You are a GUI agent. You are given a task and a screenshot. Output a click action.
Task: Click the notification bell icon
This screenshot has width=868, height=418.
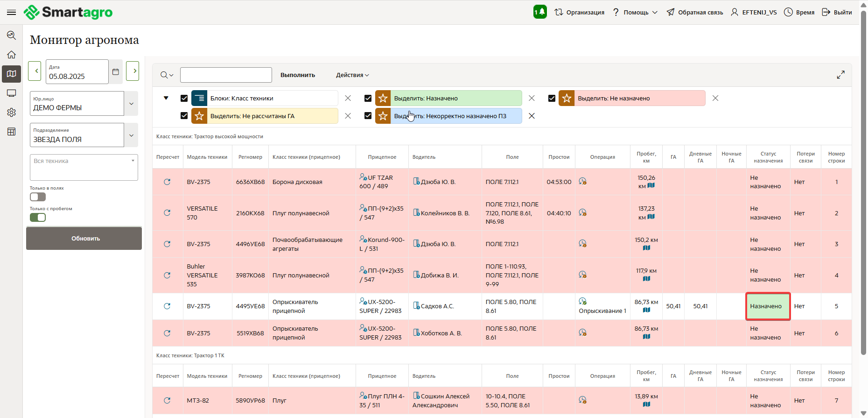[x=540, y=12]
